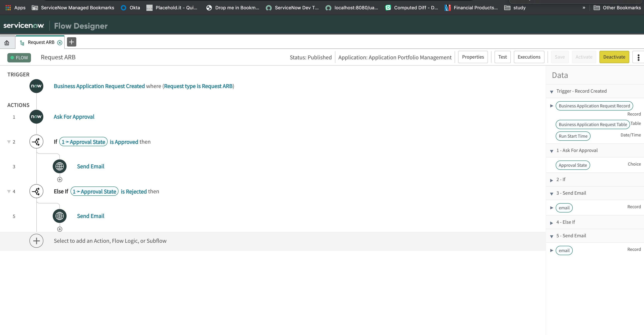Add a step under step 5 Send Email
644x335 pixels.
click(x=60, y=229)
